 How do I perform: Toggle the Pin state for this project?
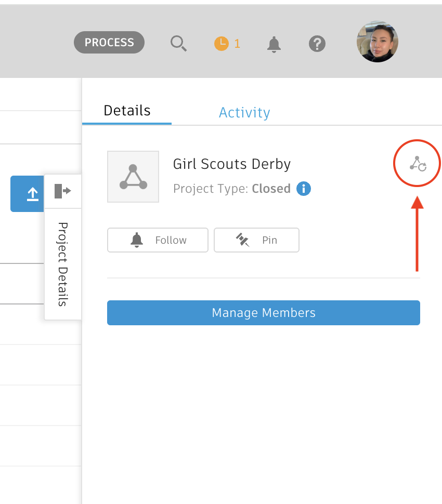pos(256,240)
